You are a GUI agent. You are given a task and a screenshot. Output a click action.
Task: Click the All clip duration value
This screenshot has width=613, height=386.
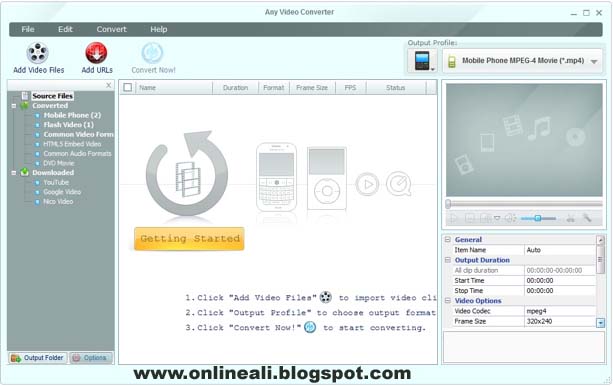(x=560, y=270)
